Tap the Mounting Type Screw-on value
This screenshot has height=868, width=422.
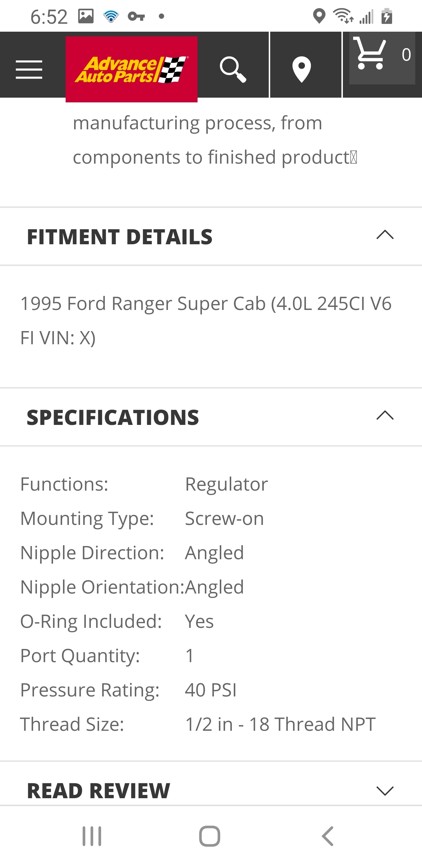[224, 518]
